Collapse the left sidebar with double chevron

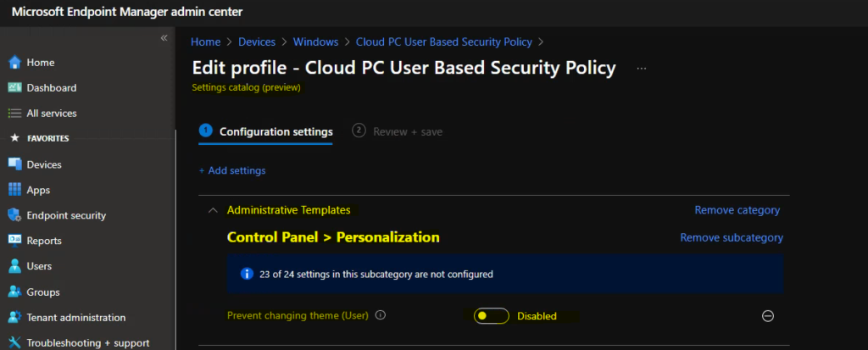point(164,37)
